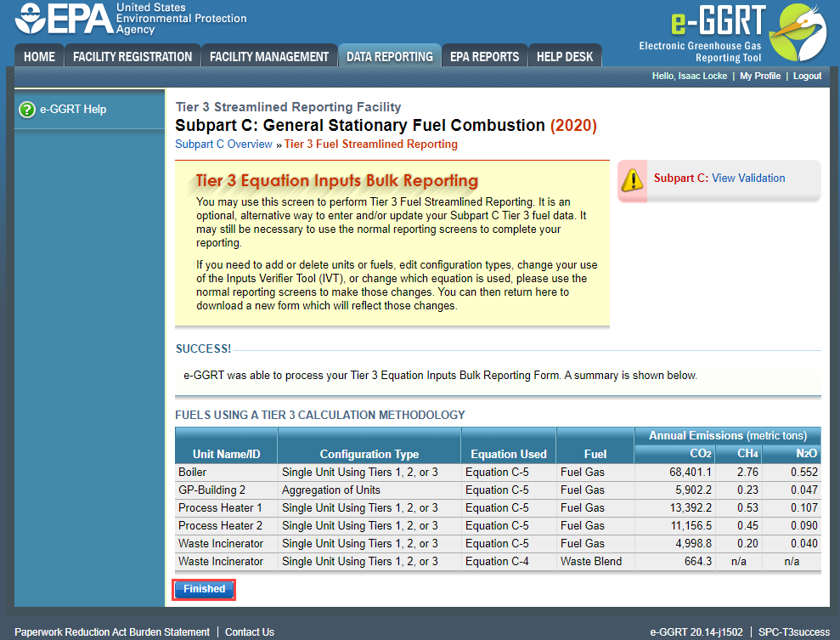Click the 5,902.2 CO2 value

click(693, 490)
